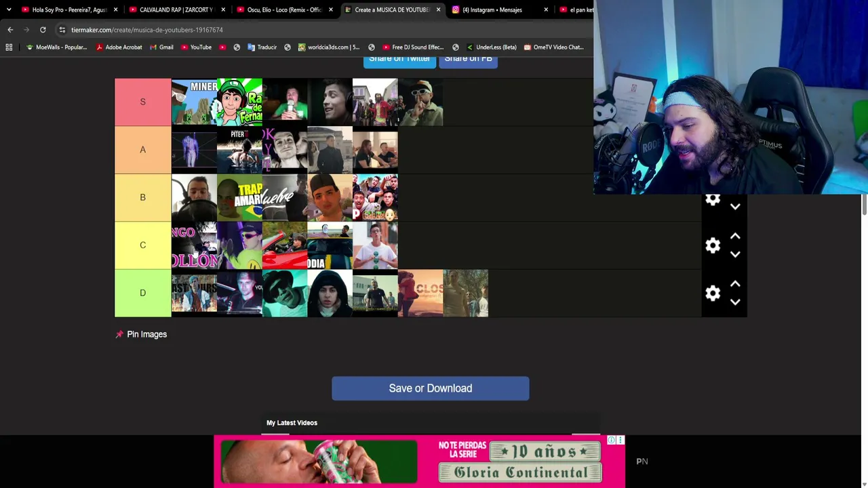
Task: Click the green D tier label
Action: (142, 293)
